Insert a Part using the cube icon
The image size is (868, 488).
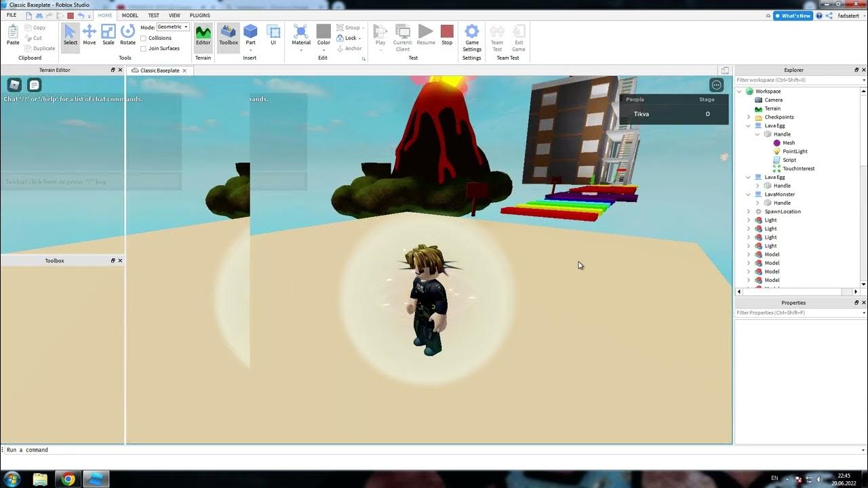tap(250, 31)
